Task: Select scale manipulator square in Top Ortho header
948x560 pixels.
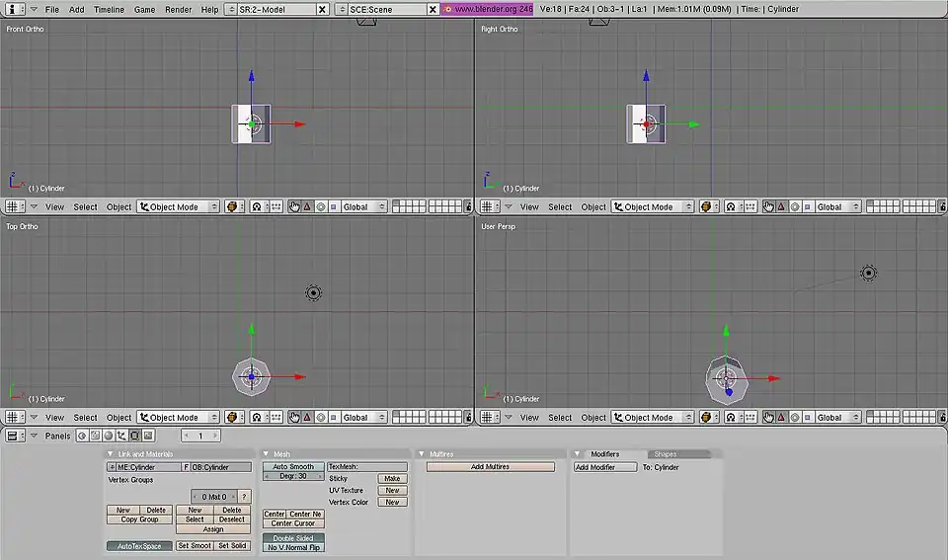Action: (333, 418)
